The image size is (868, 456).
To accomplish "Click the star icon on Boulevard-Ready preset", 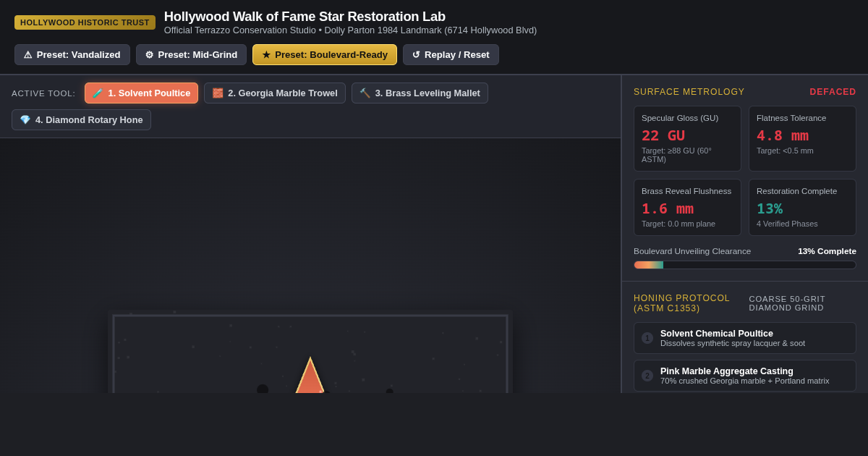I will coord(266,55).
